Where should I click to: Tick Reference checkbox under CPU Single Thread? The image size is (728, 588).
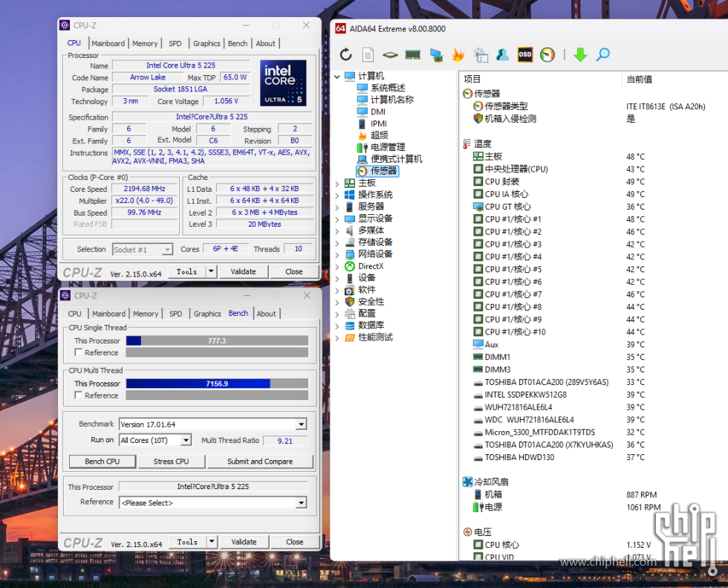point(79,353)
